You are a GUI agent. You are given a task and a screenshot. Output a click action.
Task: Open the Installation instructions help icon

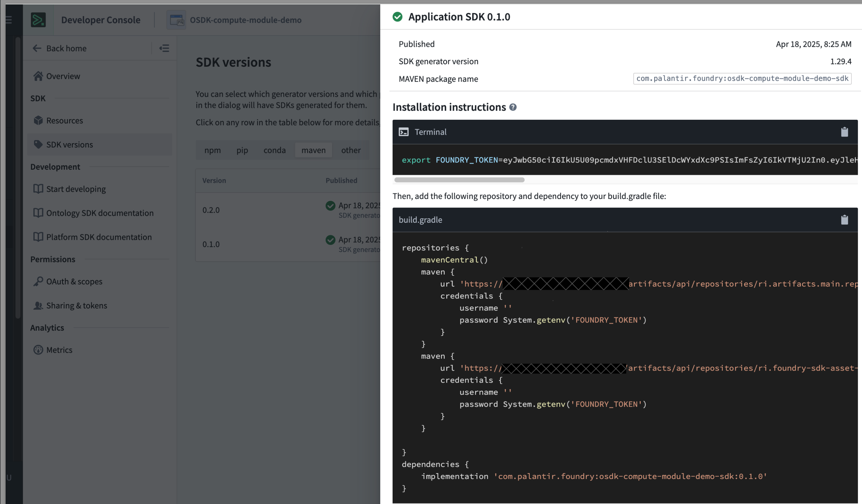[x=513, y=107]
